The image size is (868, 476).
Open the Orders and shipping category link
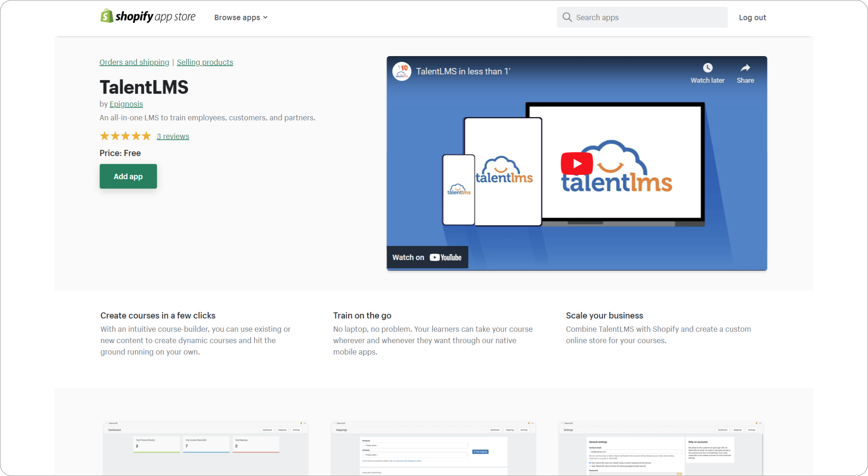[134, 62]
